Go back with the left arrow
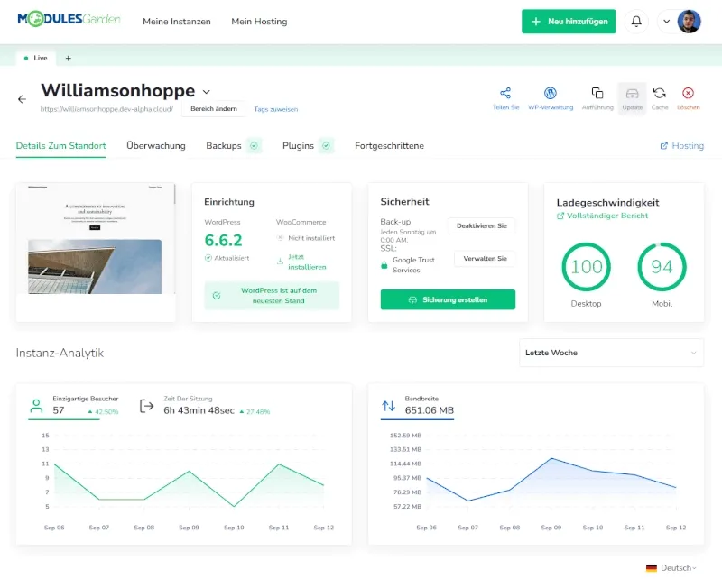Image resolution: width=722 pixels, height=588 pixels. pos(22,99)
